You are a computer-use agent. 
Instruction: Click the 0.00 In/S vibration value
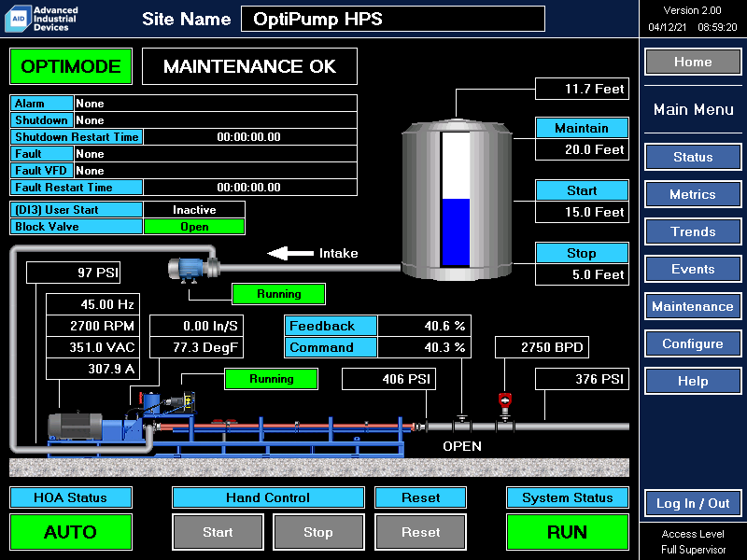(197, 326)
